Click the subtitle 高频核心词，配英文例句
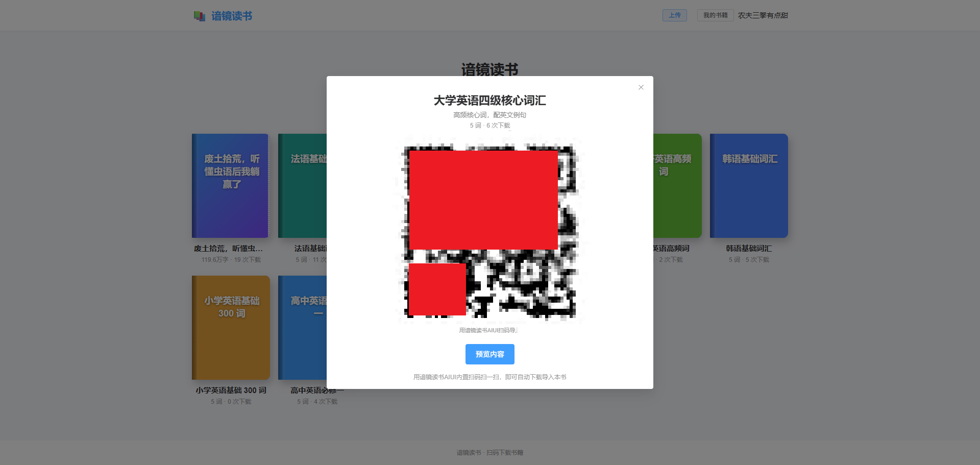Screen dimensions: 980x465 click(490, 115)
